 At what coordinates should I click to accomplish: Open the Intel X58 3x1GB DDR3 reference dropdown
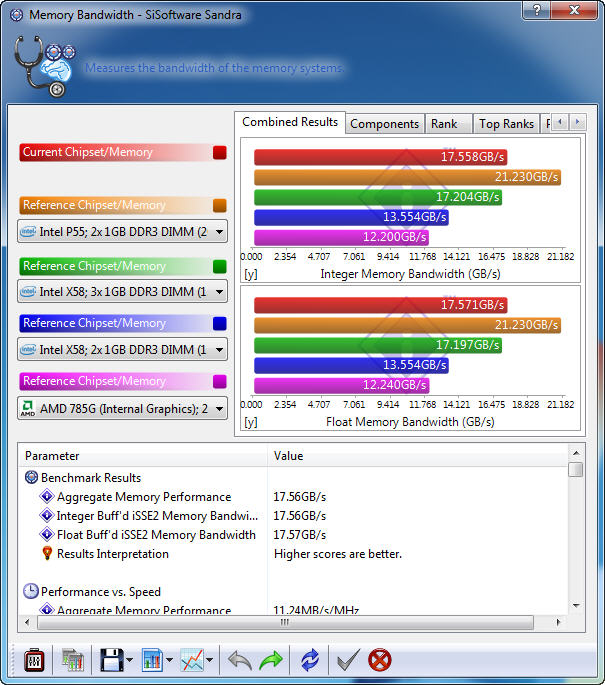[122, 291]
